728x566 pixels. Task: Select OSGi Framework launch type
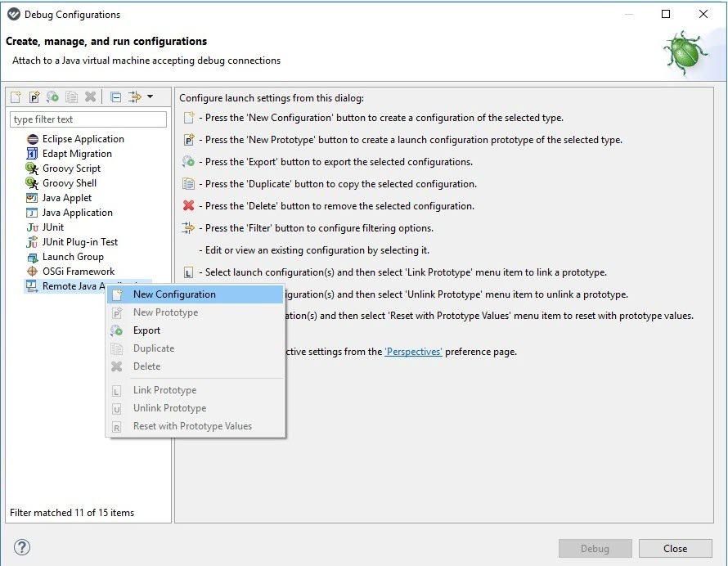coord(79,272)
